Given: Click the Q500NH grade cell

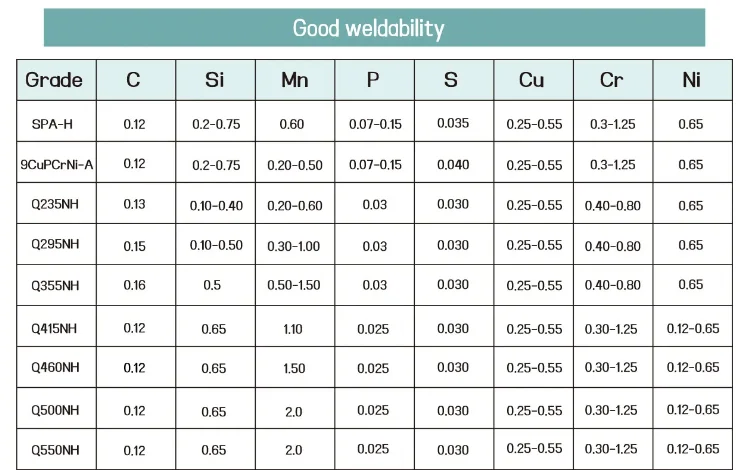Looking at the screenshot, I should 55,409.
